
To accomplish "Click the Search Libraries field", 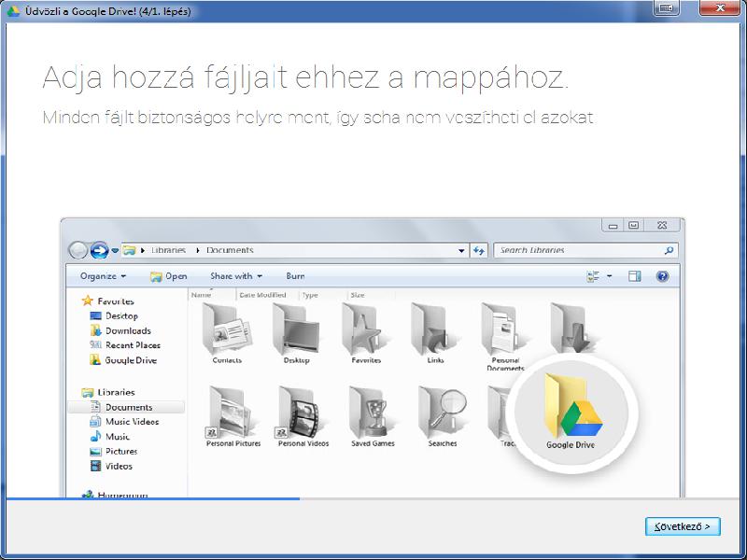I will [x=586, y=250].
